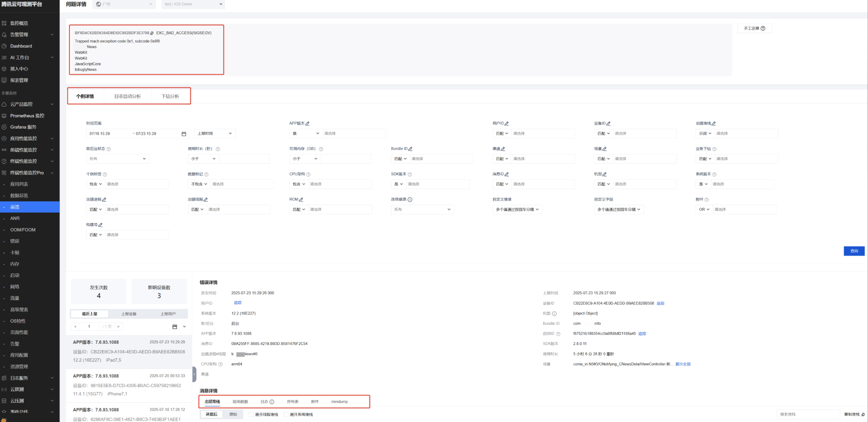Collapse 终端性能监控Pro sidebar group
This screenshot has height=422, width=868.
pos(52,173)
